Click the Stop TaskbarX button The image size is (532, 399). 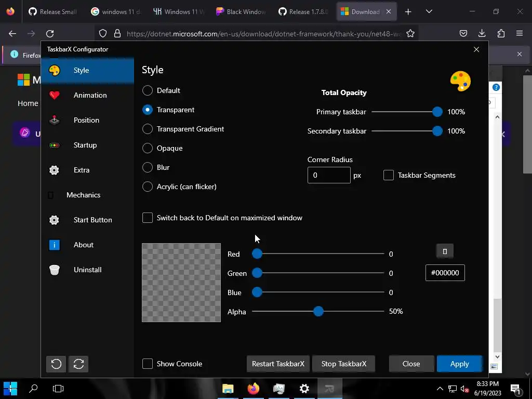[344, 364]
